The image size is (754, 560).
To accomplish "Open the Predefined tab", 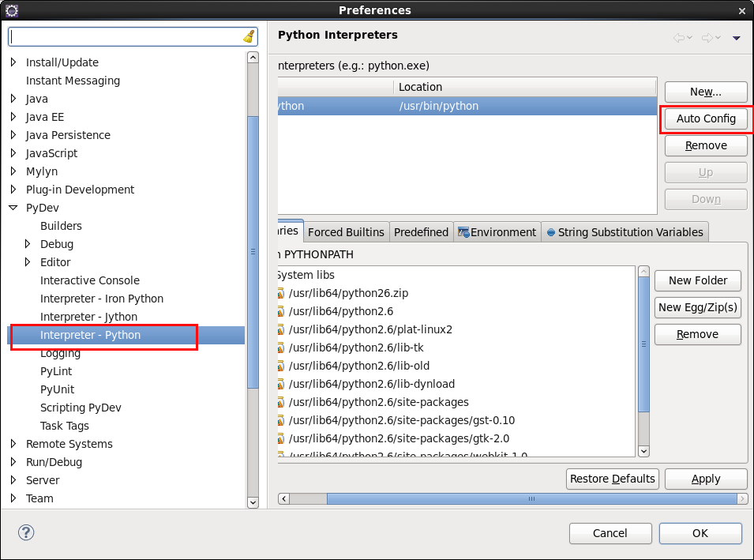I will [x=421, y=232].
